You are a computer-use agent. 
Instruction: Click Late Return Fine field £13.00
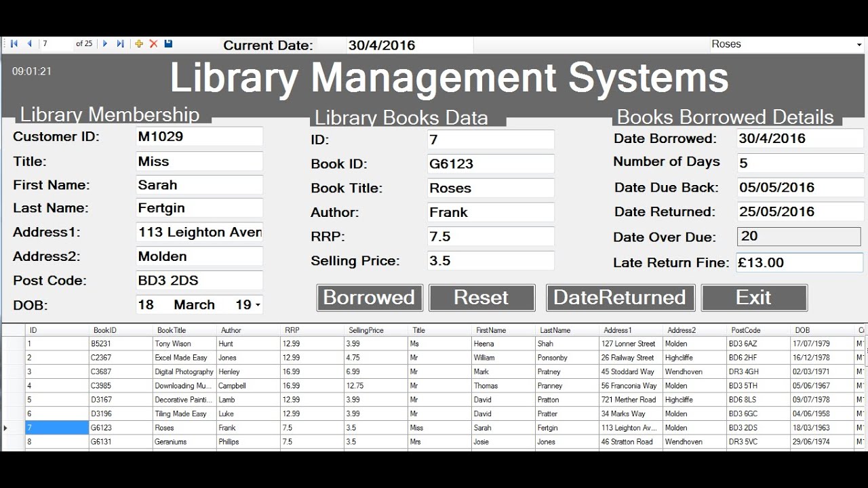[x=800, y=262]
